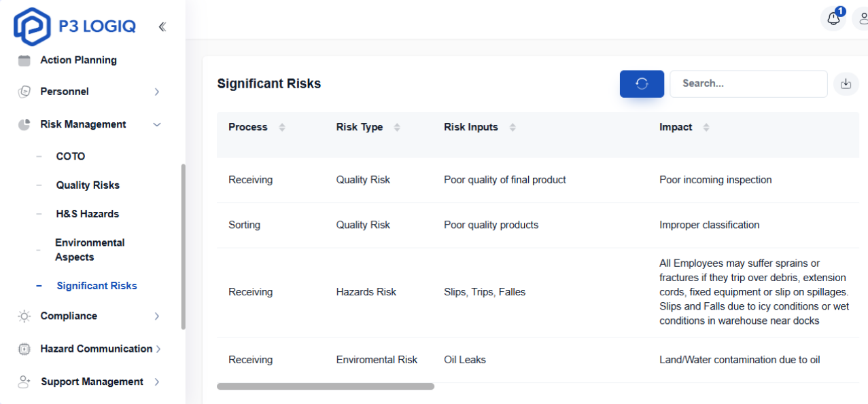Click the 'Oil Leaks' cell

(x=465, y=360)
